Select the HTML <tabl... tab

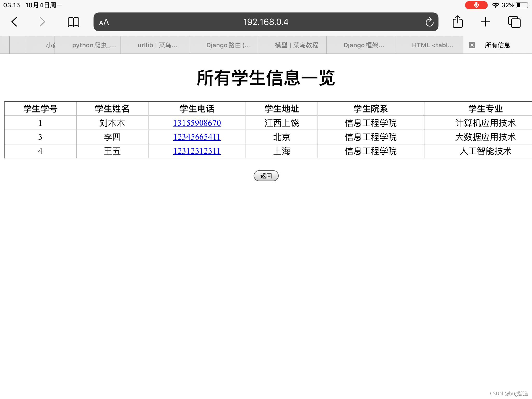point(432,45)
